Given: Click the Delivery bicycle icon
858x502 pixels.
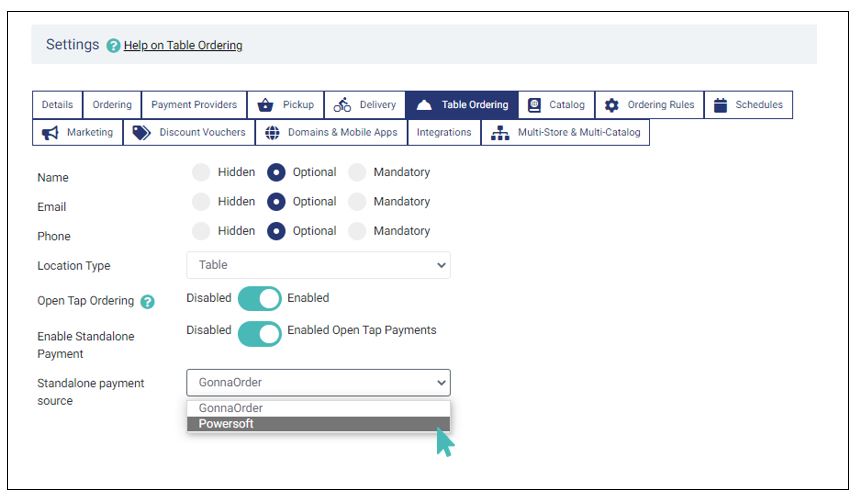Looking at the screenshot, I should coord(343,105).
